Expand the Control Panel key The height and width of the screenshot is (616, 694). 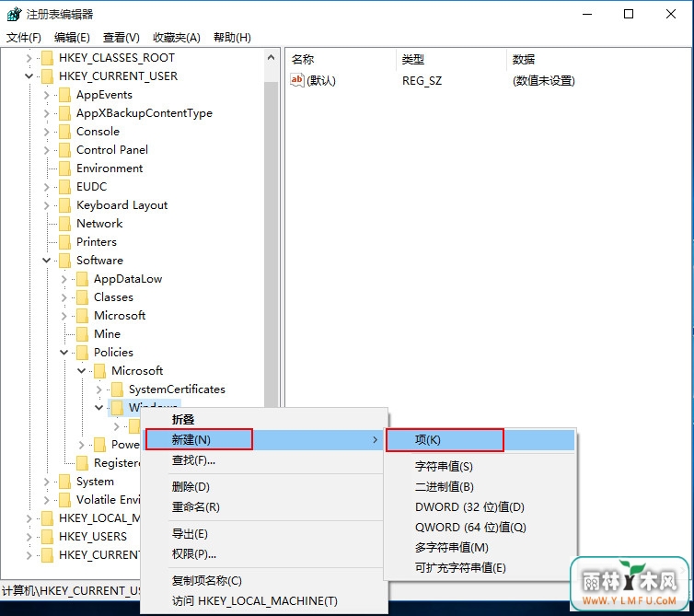coord(46,150)
